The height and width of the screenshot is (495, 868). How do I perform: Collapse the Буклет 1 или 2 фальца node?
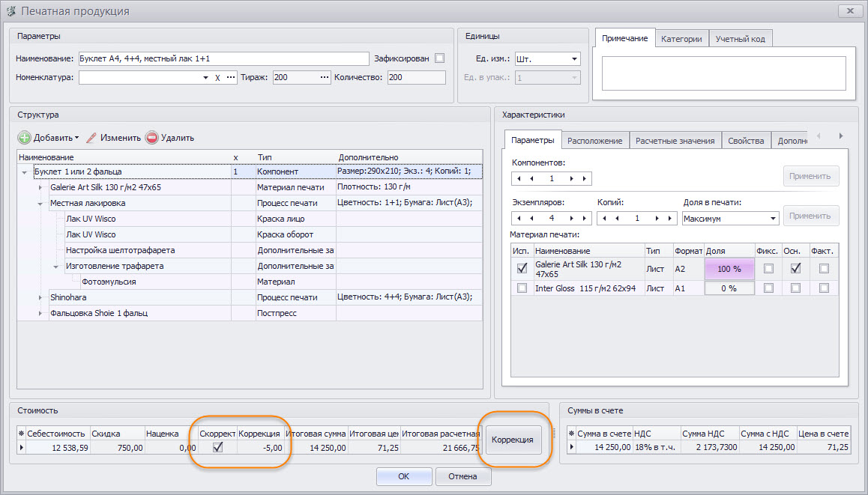pos(24,172)
